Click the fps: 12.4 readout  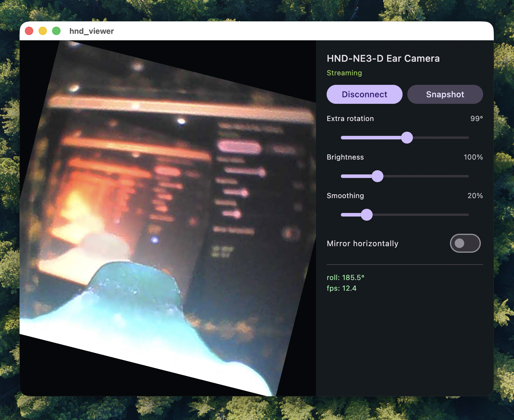point(341,288)
